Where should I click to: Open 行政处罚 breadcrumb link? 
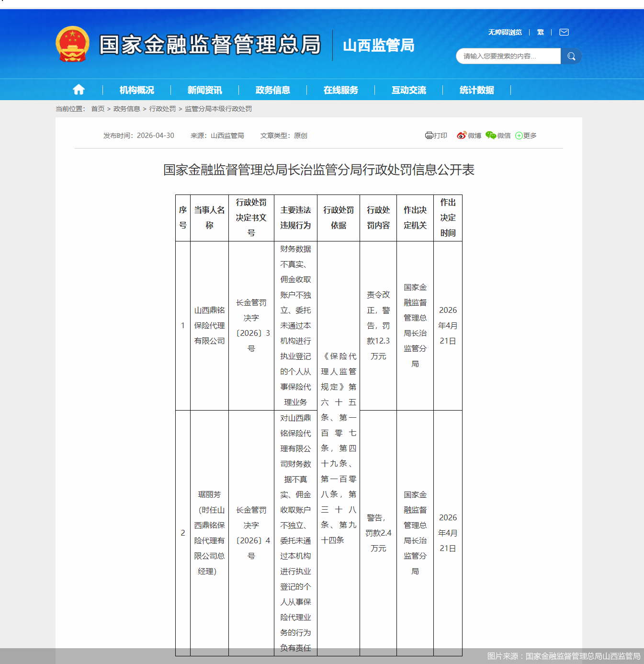click(x=162, y=109)
